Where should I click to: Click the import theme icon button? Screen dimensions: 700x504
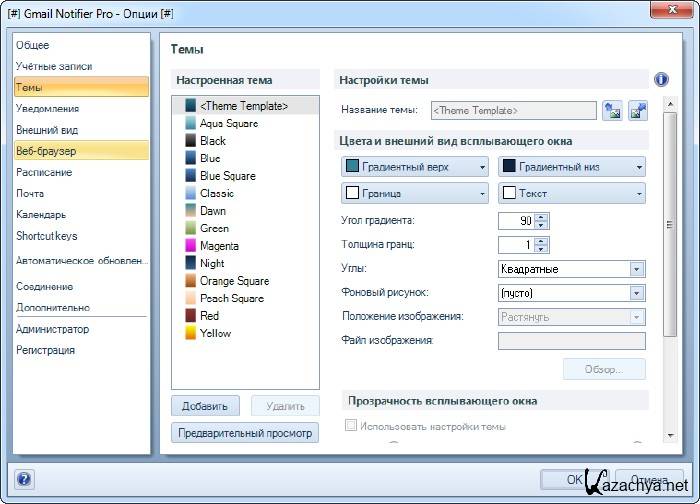pos(612,110)
